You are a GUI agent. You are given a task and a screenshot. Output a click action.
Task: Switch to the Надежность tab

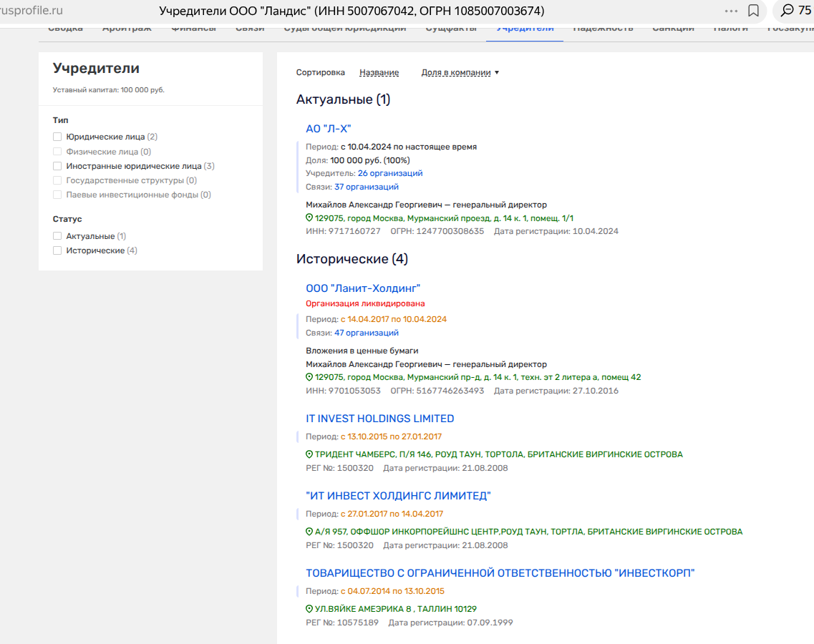point(603,29)
